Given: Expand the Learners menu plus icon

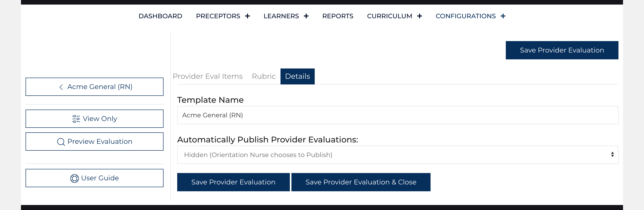Looking at the screenshot, I should point(306,16).
